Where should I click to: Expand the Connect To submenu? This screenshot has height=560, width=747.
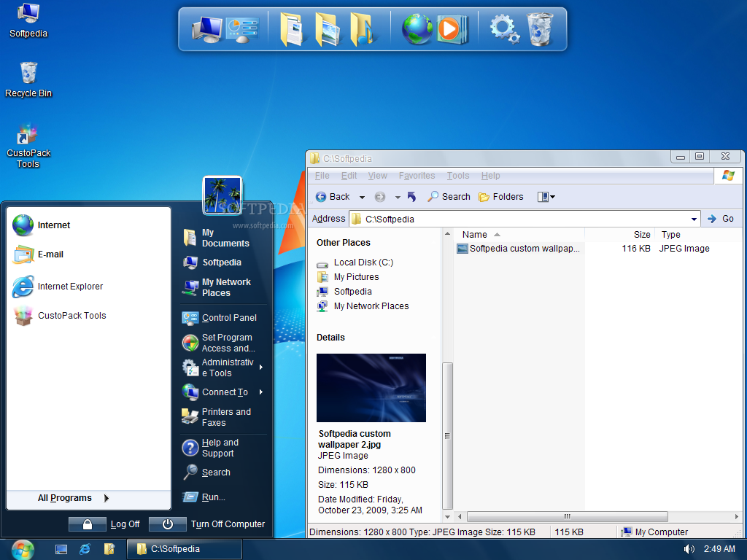click(222, 392)
